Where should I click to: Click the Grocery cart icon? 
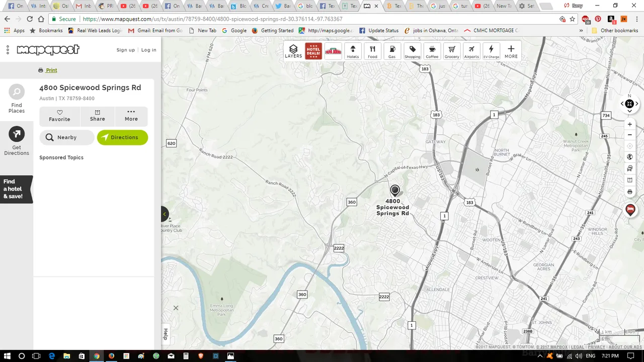[x=452, y=51]
